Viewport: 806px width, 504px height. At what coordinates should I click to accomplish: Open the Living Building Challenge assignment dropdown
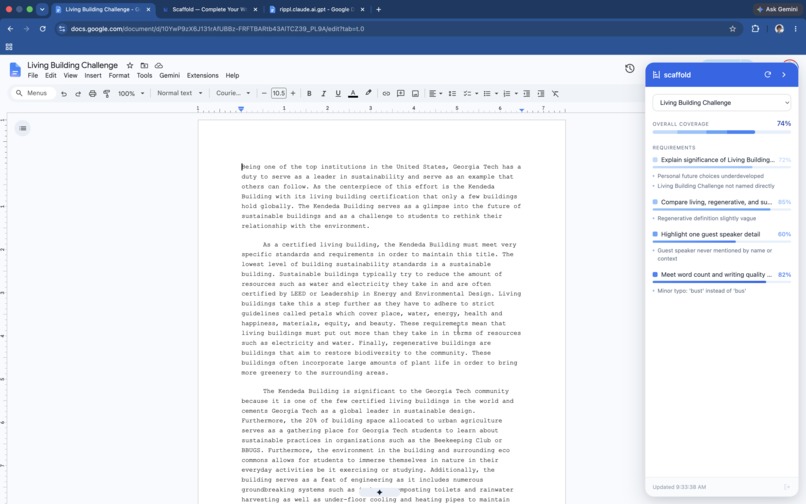722,103
